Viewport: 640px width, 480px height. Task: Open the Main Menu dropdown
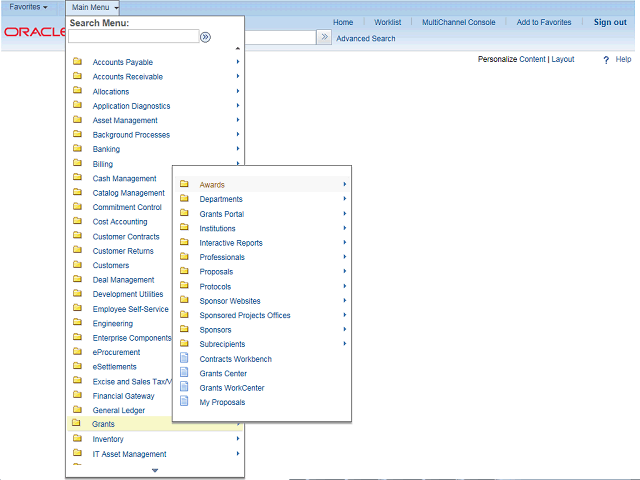click(x=95, y=7)
